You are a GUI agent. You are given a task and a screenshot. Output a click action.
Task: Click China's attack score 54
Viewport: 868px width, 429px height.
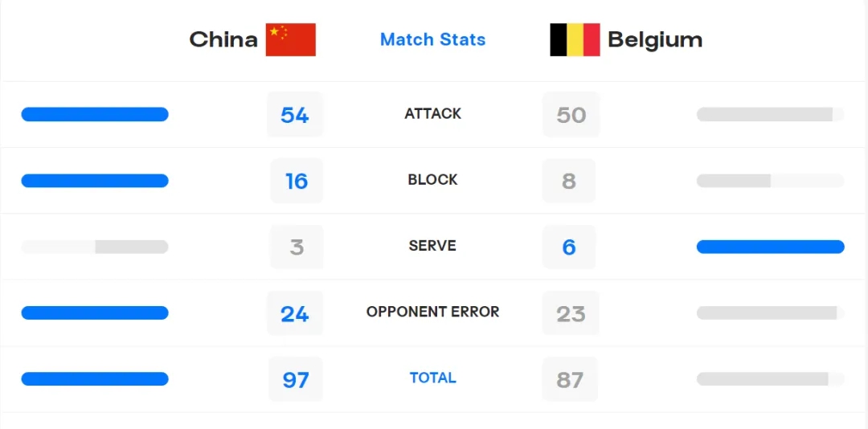click(295, 115)
